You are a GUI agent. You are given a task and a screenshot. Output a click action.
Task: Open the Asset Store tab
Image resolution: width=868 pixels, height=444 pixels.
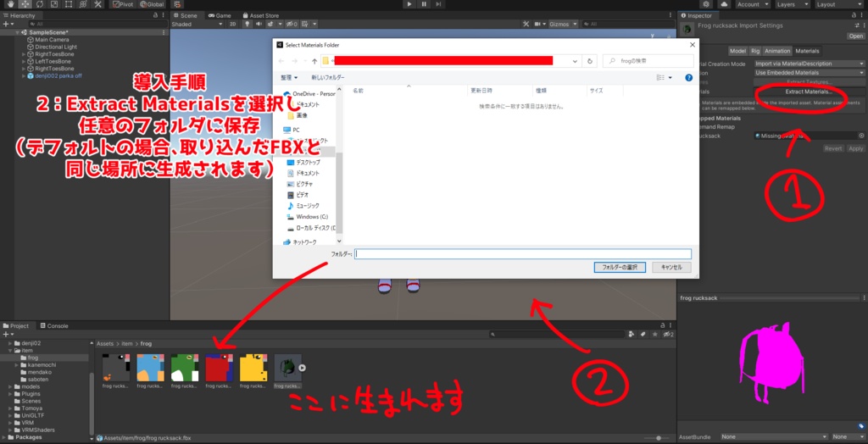coord(261,15)
